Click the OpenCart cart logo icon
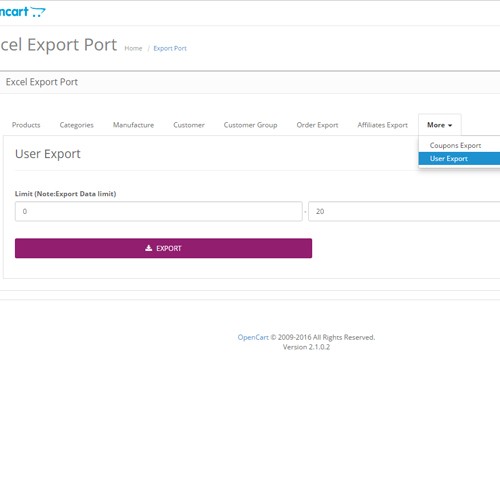 click(38, 12)
